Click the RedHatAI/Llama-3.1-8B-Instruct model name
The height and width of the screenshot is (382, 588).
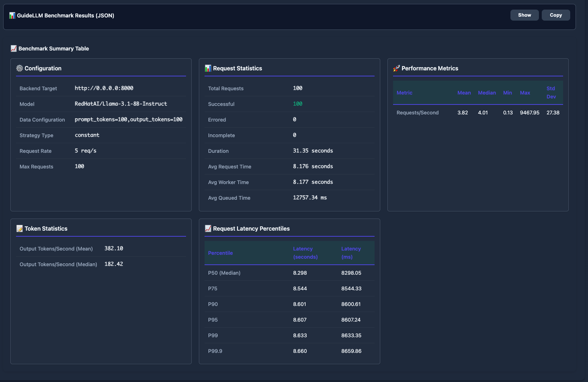[121, 104]
